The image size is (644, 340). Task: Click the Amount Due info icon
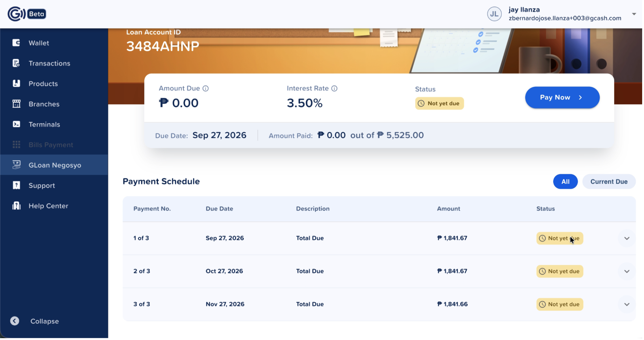click(206, 88)
